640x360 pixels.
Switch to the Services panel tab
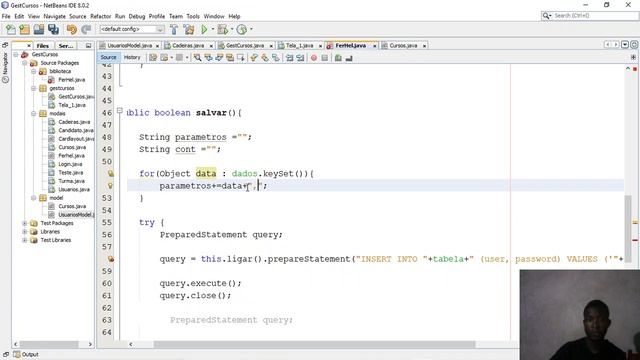click(x=66, y=46)
